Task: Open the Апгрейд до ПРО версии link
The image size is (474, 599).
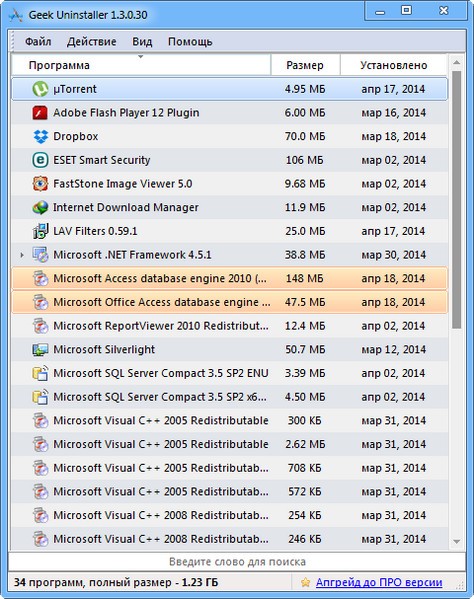Action: 379,582
